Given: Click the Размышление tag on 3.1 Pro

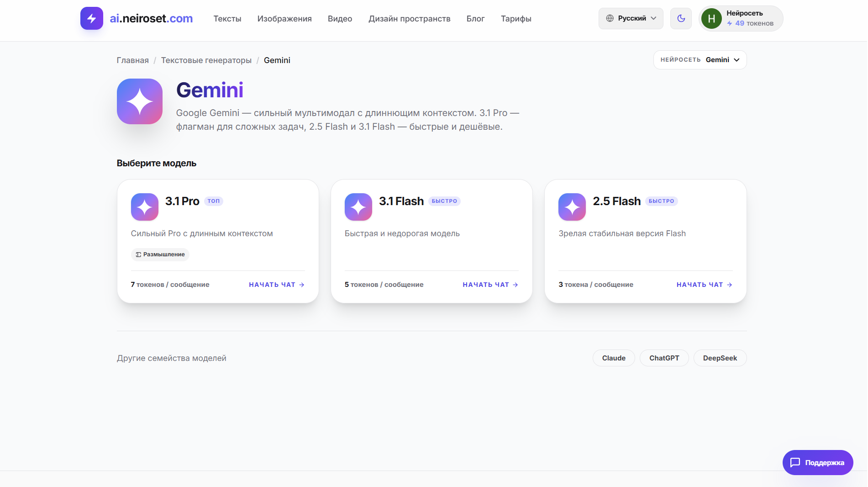Looking at the screenshot, I should (x=160, y=254).
